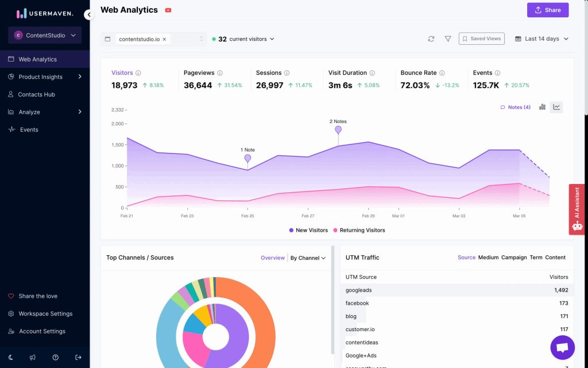The width and height of the screenshot is (588, 368).
Task: Open Account Settings
Action: [x=41, y=331]
